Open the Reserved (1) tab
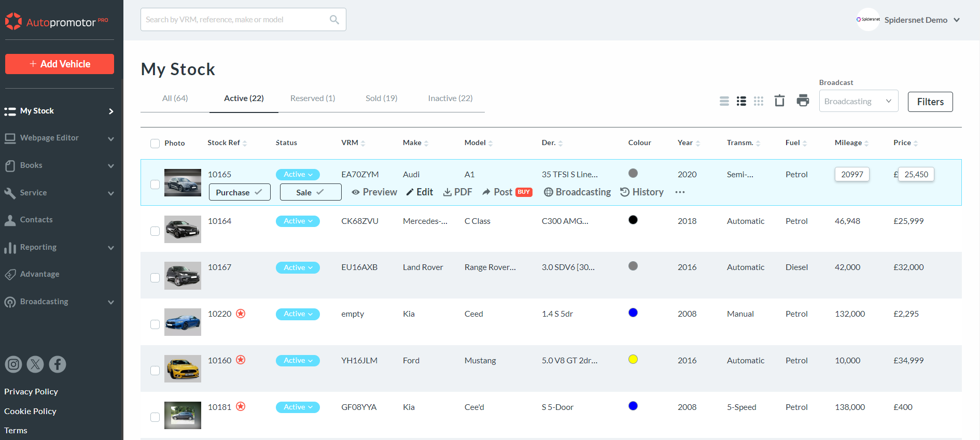980x440 pixels. tap(313, 98)
